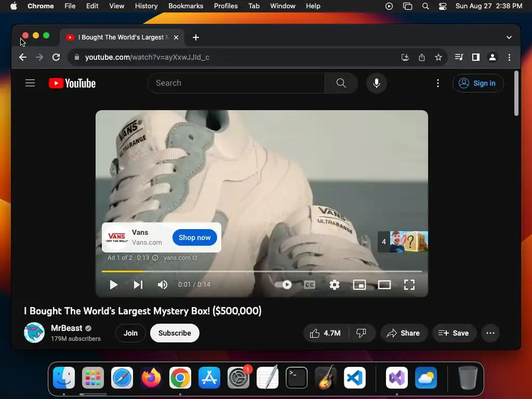Open Terminal from the Dock
The image size is (532, 399).
(x=297, y=378)
